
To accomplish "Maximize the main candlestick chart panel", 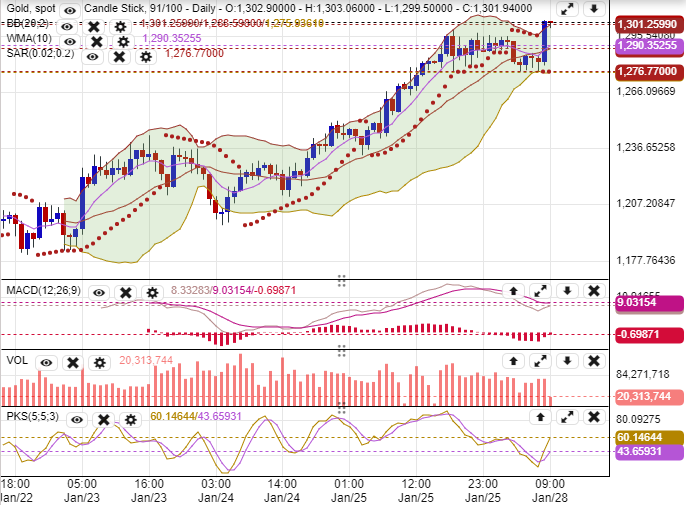I will 567,9.
